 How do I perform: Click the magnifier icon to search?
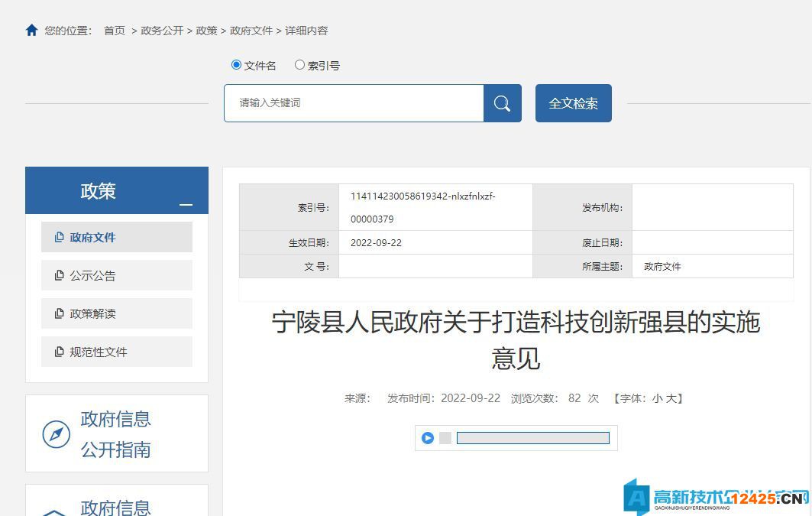pyautogui.click(x=502, y=102)
